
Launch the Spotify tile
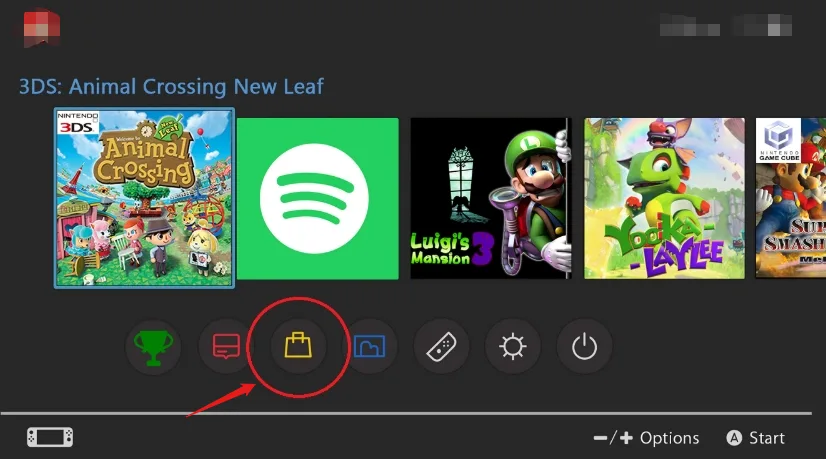tap(318, 199)
